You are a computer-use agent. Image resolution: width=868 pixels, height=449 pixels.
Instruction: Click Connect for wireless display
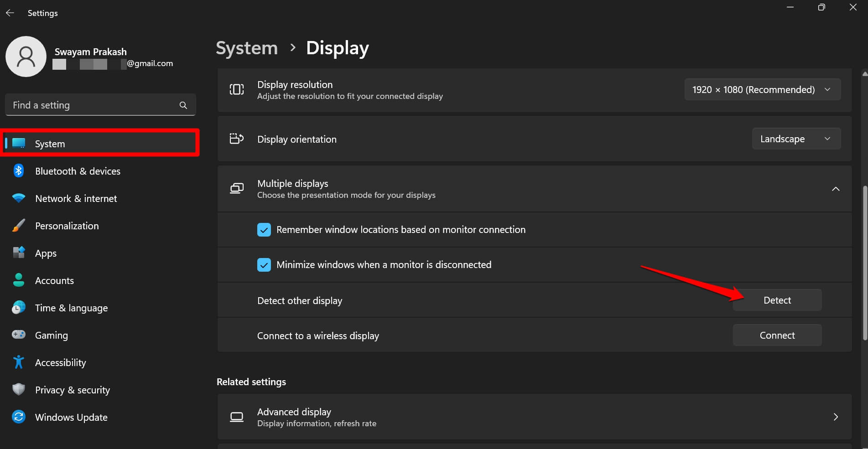[x=777, y=335]
